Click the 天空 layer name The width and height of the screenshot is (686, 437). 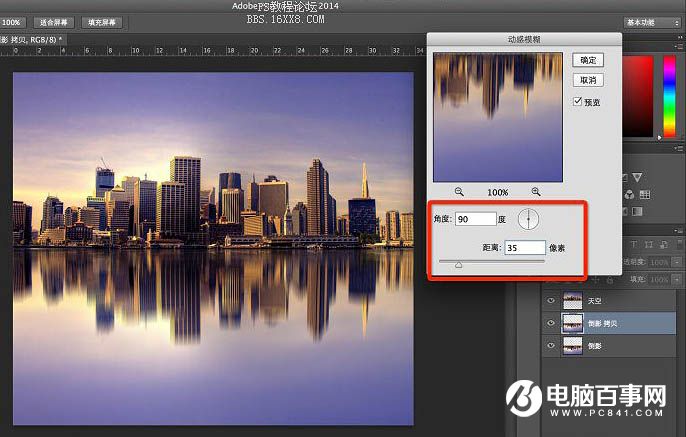(x=594, y=301)
